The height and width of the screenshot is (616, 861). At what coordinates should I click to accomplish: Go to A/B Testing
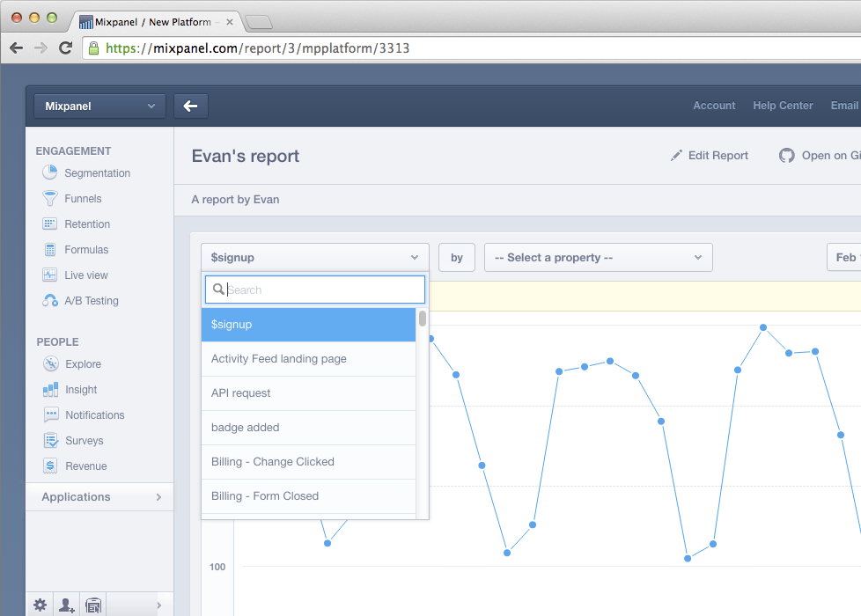pos(92,301)
